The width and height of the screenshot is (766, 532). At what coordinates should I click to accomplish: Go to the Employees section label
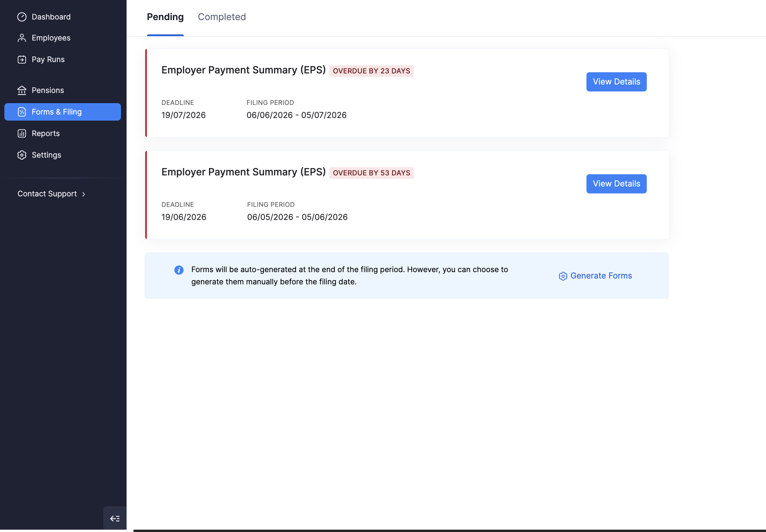(x=51, y=38)
